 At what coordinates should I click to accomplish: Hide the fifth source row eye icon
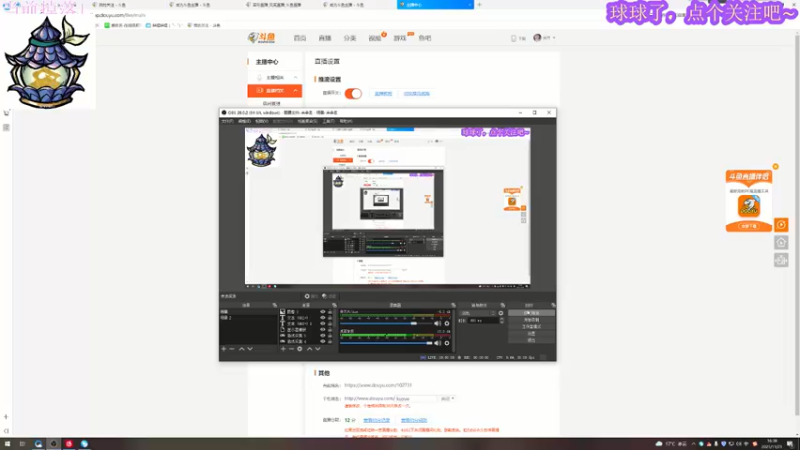(x=322, y=336)
